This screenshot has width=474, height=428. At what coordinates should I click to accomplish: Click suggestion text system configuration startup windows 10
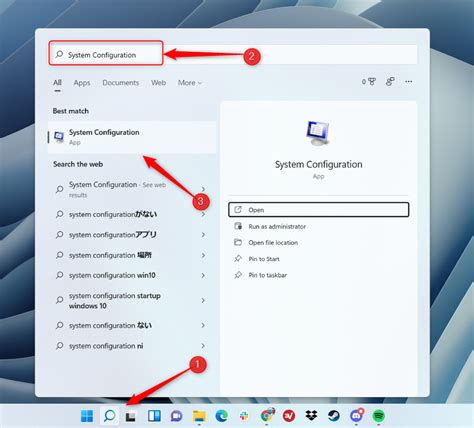pos(114,300)
